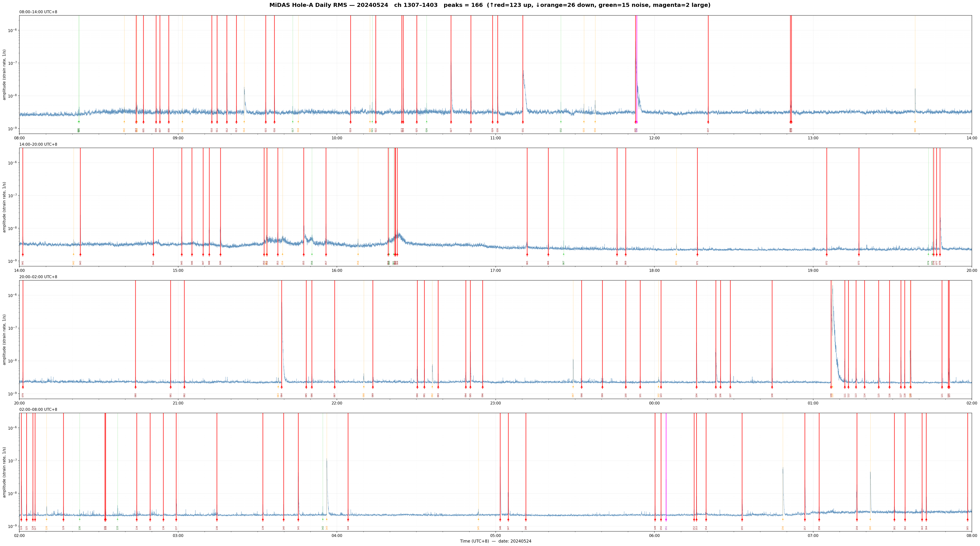Click the 01:00 time tick label
The image size is (980, 546).
tap(813, 403)
